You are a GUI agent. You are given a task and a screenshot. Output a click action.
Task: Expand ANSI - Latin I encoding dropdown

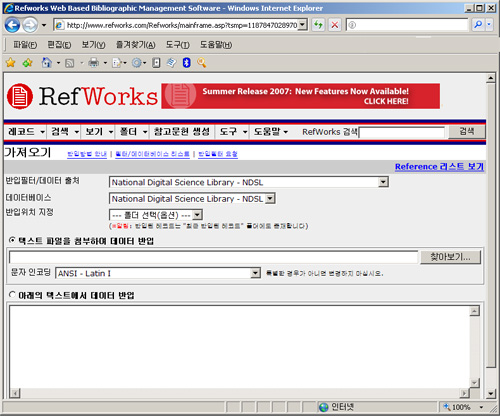pos(255,273)
